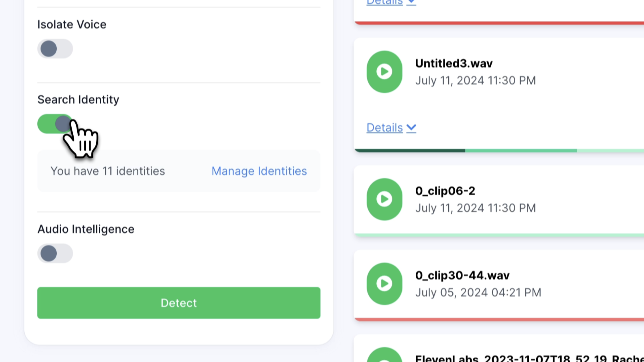The width and height of the screenshot is (644, 362).
Task: Collapse the Details link at top
Action: tap(384, 2)
